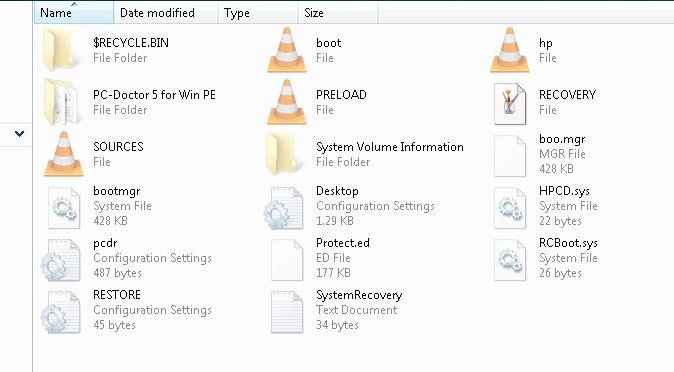Click the RESTORE file name
Viewport: 674px width, 372px height.
point(117,295)
